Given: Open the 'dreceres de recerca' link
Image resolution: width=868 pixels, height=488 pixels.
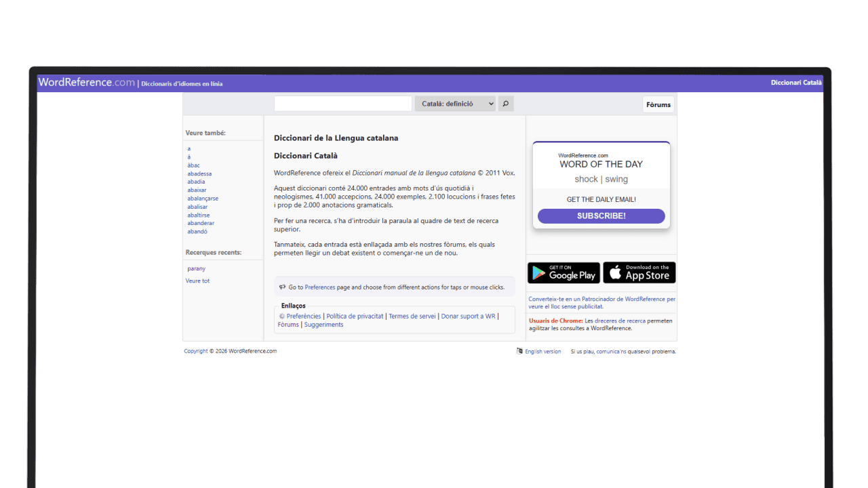Looking at the screenshot, I should click(620, 321).
